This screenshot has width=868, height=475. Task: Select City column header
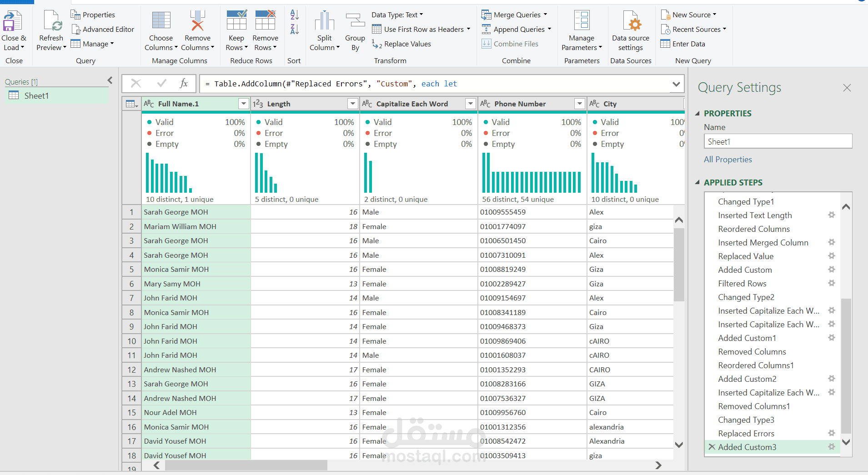(636, 104)
